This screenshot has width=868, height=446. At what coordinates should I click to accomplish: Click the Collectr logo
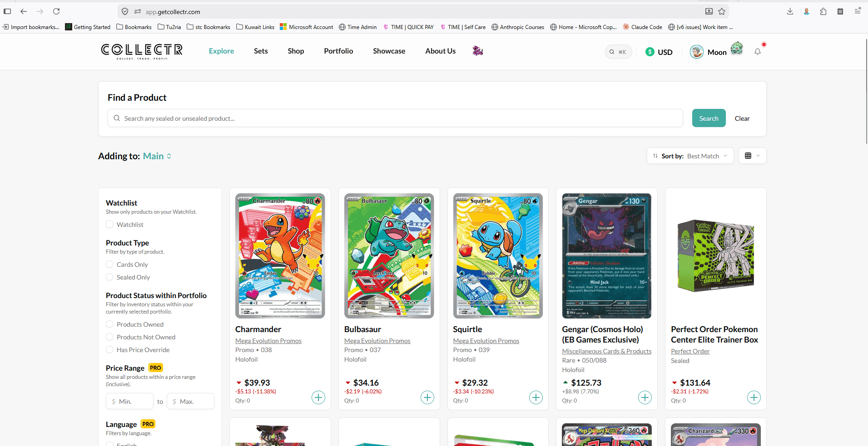coord(142,51)
